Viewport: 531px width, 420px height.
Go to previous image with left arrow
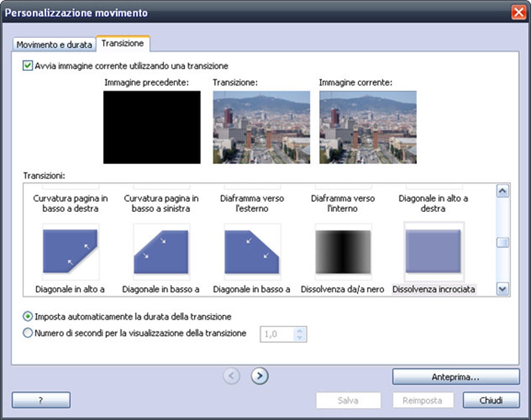[x=232, y=376]
